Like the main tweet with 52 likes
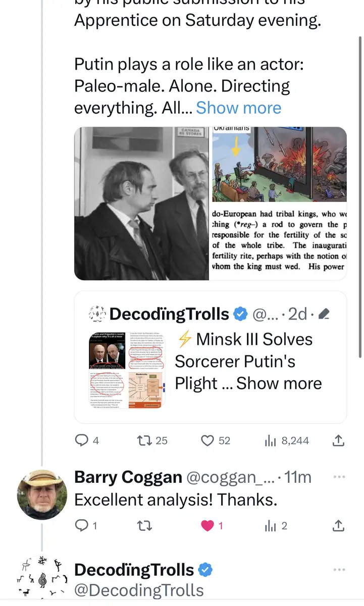 tap(207, 440)
